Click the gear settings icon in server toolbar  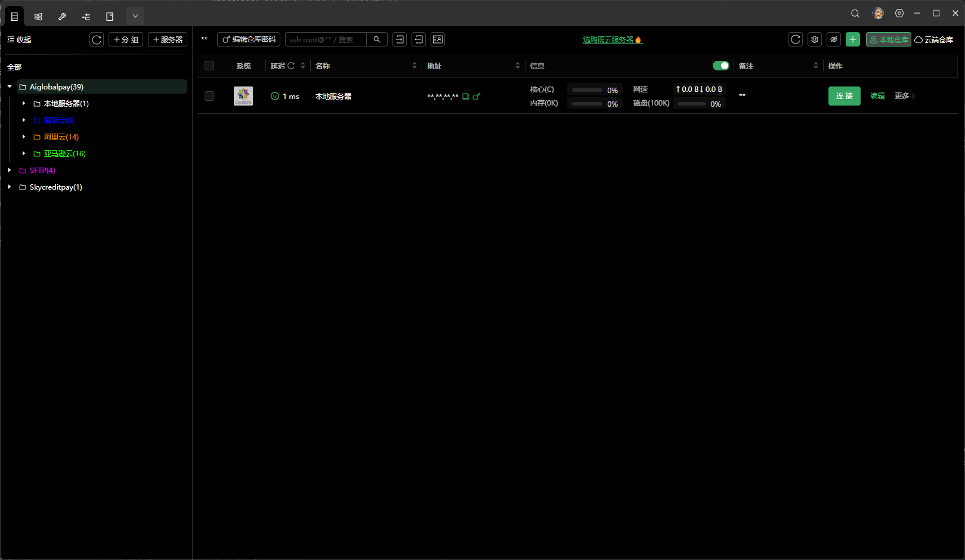pyautogui.click(x=815, y=39)
